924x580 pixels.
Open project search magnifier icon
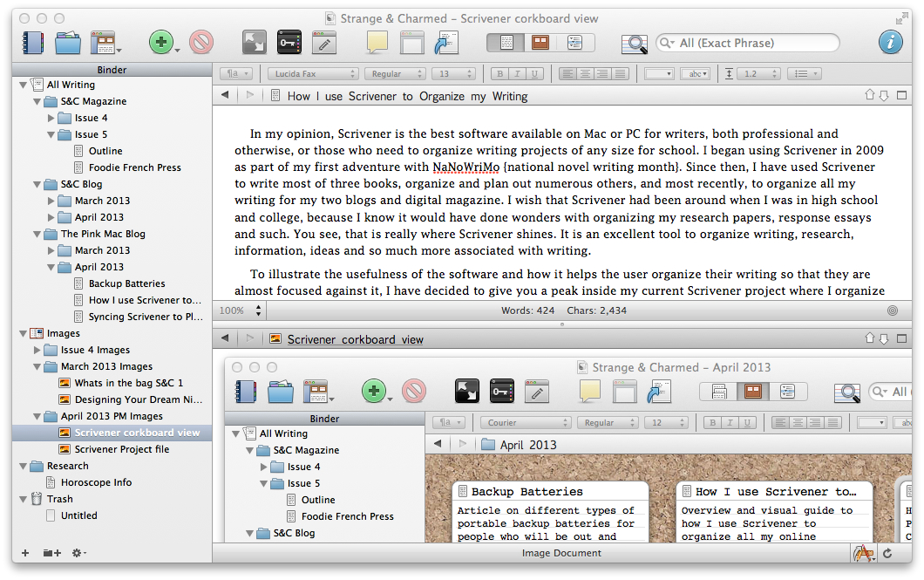[x=635, y=43]
